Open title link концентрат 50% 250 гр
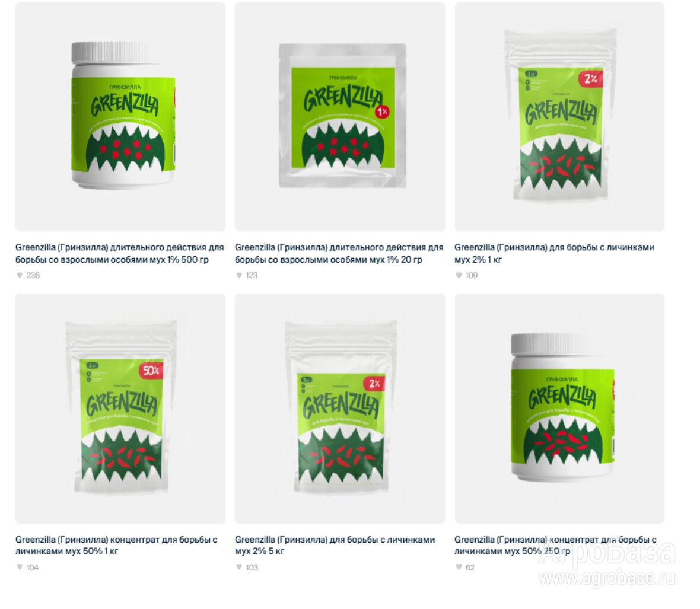This screenshot has width=700, height=609. (x=555, y=545)
